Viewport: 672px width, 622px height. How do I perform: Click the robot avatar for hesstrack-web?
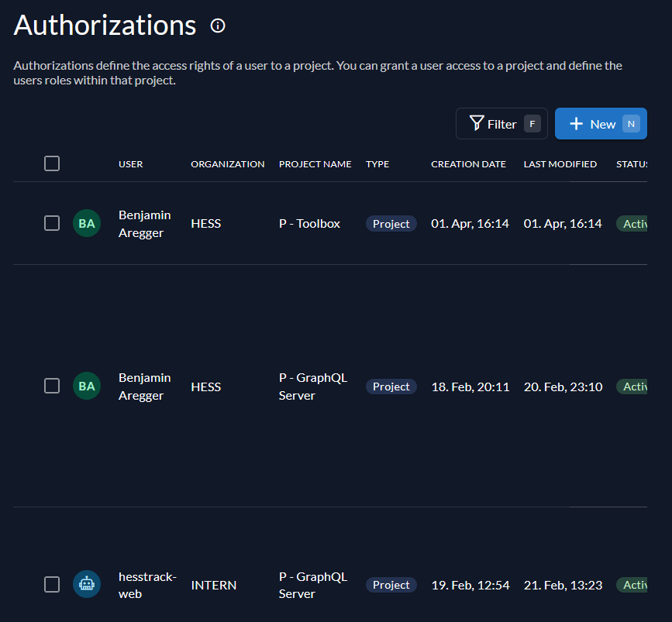[87, 585]
